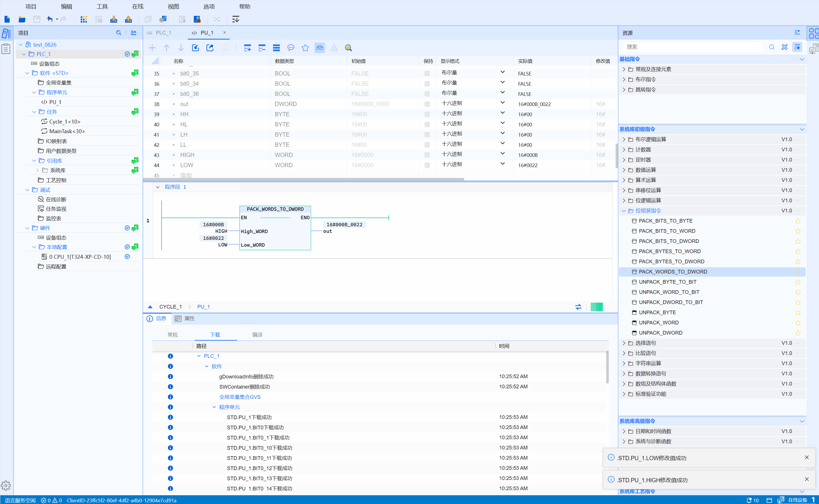Click the download to PLC icon
This screenshot has width=819, height=504.
tap(114, 19)
